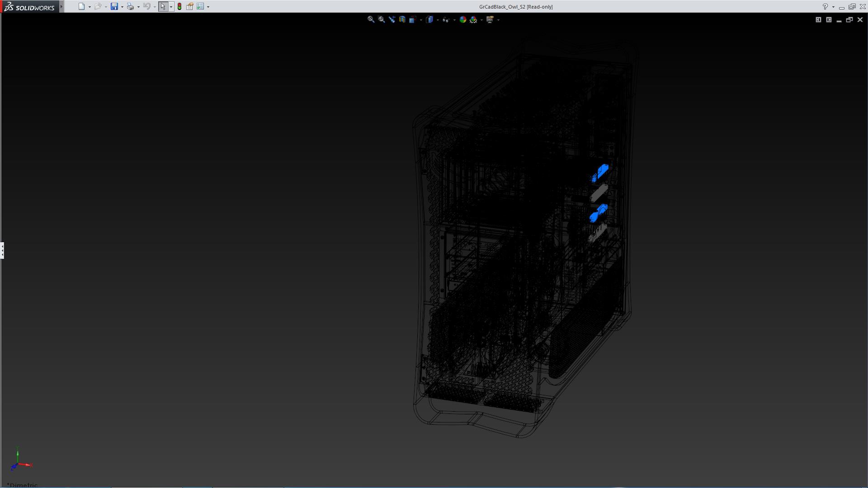Screen dimensions: 868x488
Task: Activate the Section View tool
Action: point(402,19)
